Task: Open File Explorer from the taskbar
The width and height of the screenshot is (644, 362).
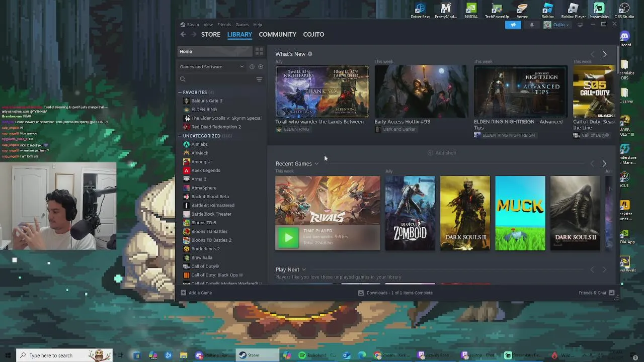Action: (184, 355)
